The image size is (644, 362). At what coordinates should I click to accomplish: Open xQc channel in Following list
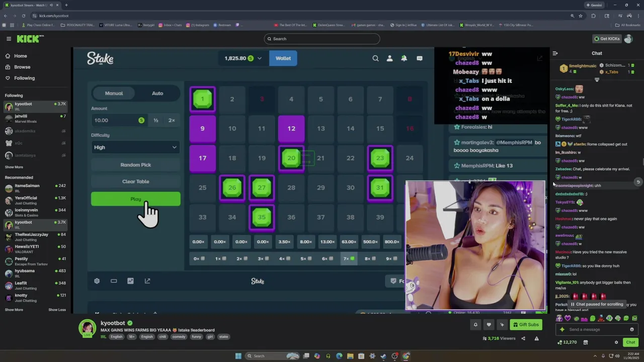[35, 143]
